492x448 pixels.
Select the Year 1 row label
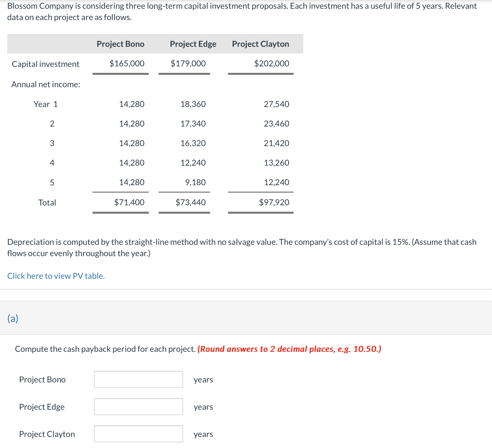[x=46, y=104]
